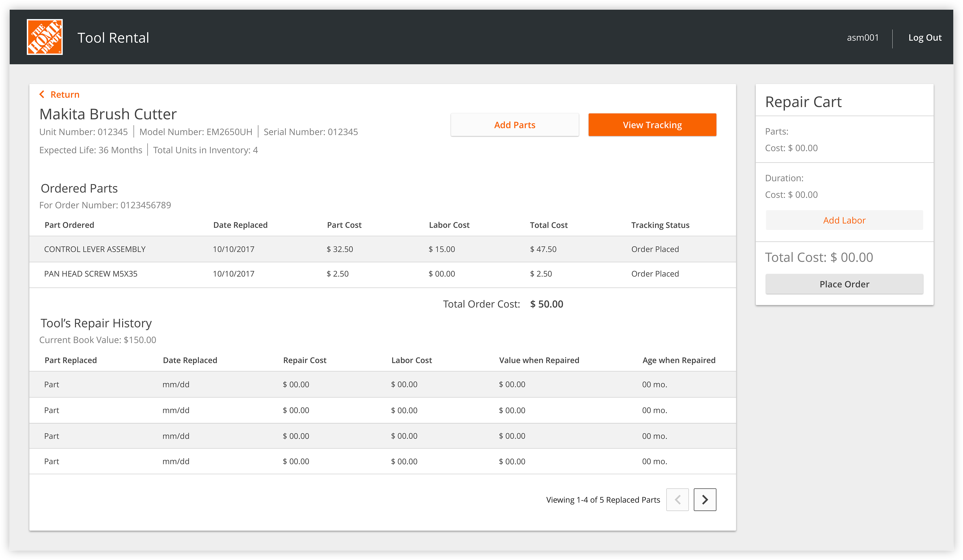Image resolution: width=963 pixels, height=560 pixels.
Task: Click Total Units in Inventory 4
Action: 206,150
